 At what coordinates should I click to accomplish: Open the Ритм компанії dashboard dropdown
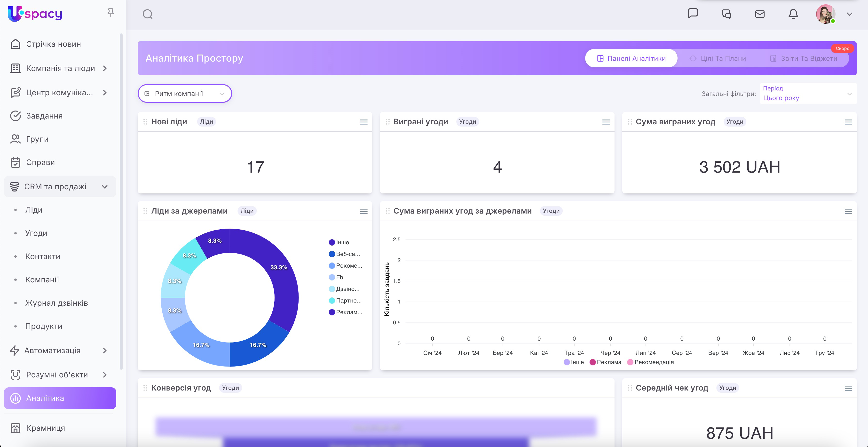coord(185,94)
